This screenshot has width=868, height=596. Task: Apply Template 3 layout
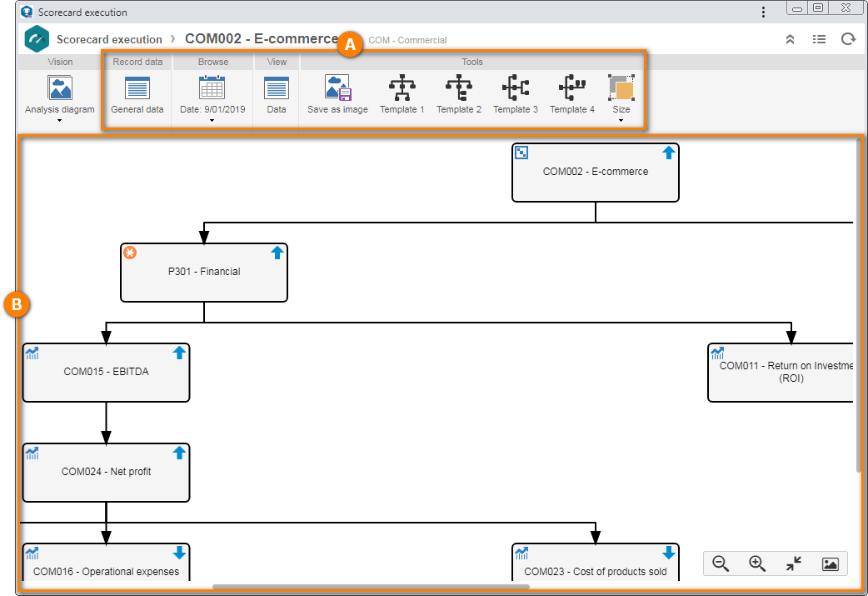pos(516,95)
